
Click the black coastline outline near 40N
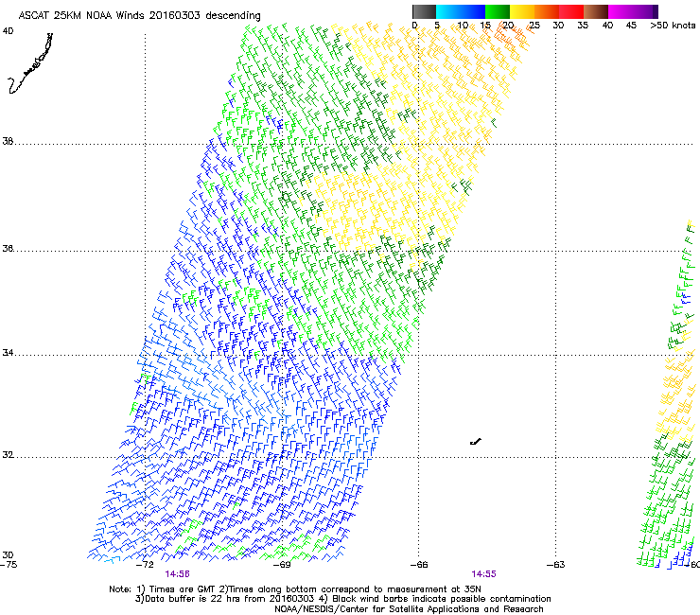click(30, 63)
